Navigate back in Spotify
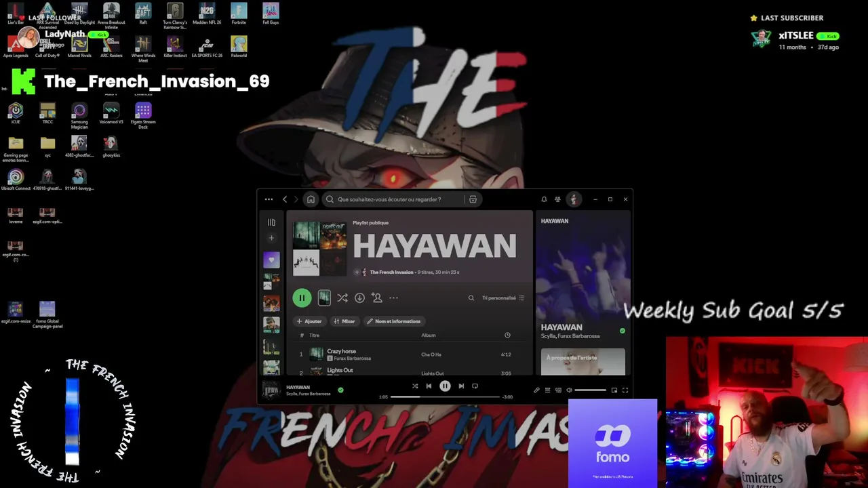Image resolution: width=868 pixels, height=488 pixels. pyautogui.click(x=285, y=199)
